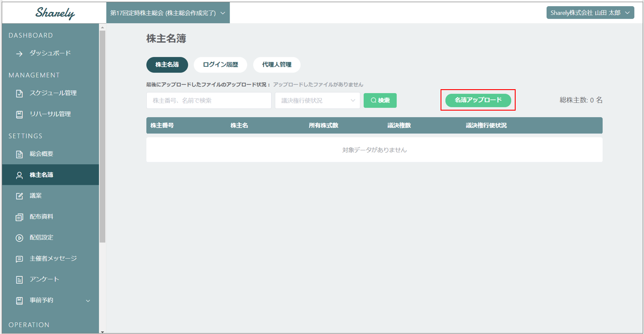The image size is (644, 334).
Task: Click the 配布資料 copy icon
Action: [x=19, y=217]
